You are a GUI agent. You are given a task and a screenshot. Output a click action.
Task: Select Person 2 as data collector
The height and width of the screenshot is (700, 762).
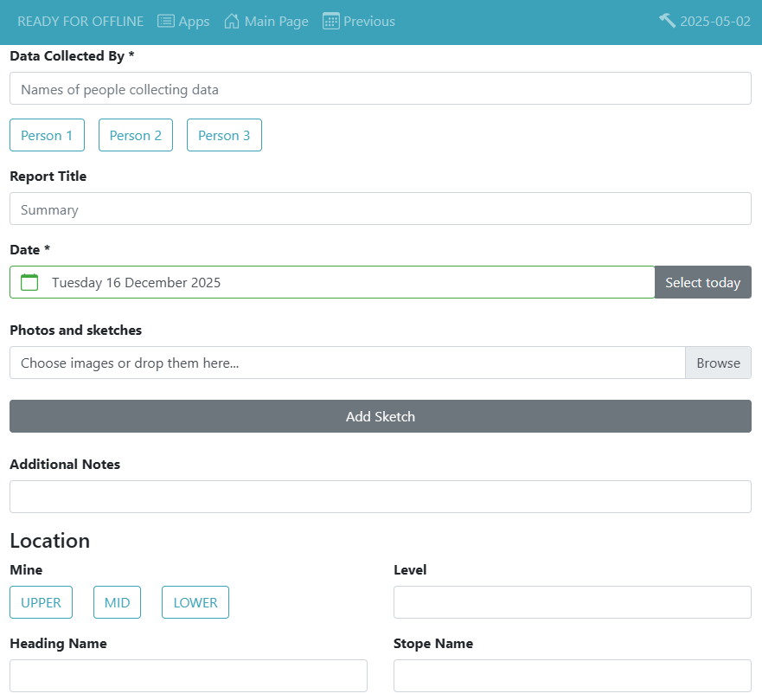pyautogui.click(x=136, y=135)
